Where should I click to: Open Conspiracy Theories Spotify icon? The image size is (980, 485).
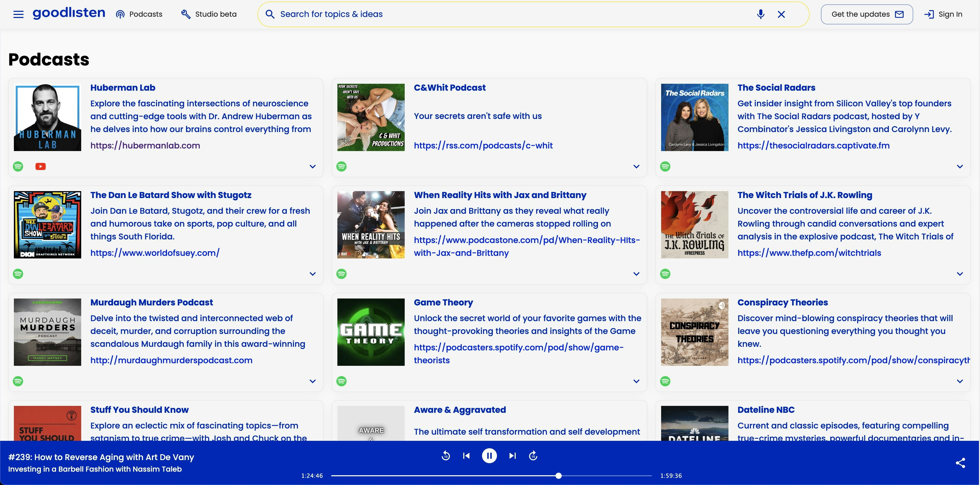[665, 381]
